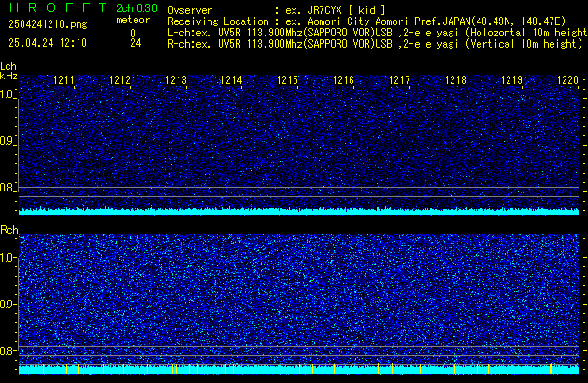
Task: Click the 1217 time marker
Action: pyautogui.click(x=399, y=80)
